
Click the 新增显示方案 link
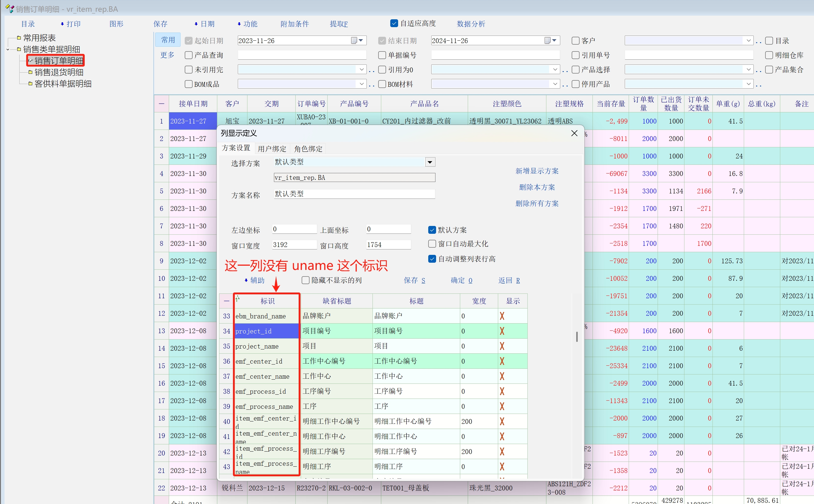click(x=536, y=171)
